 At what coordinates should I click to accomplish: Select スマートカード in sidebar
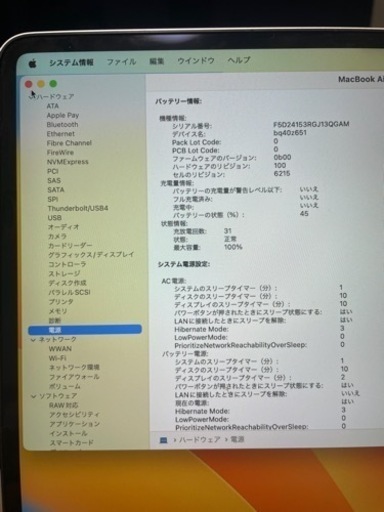[72, 443]
